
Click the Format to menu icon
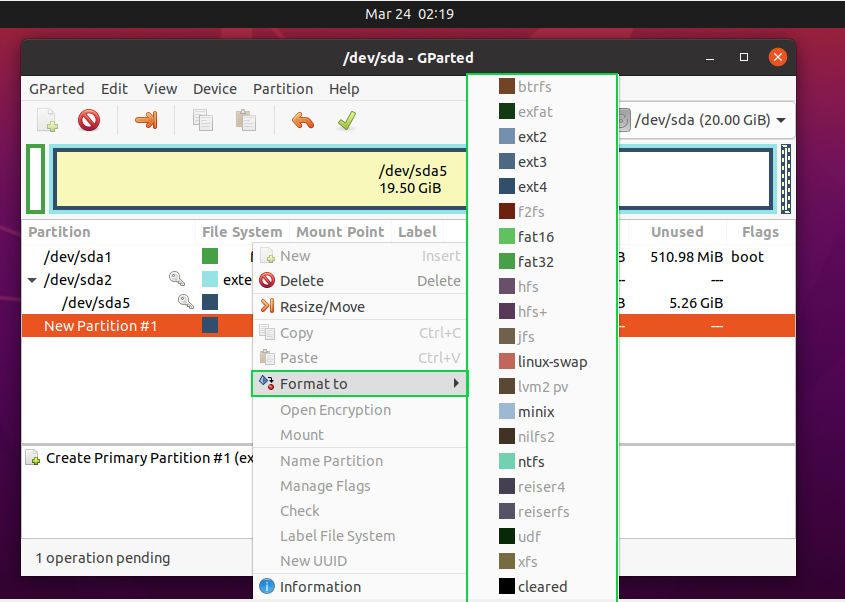[x=267, y=383]
